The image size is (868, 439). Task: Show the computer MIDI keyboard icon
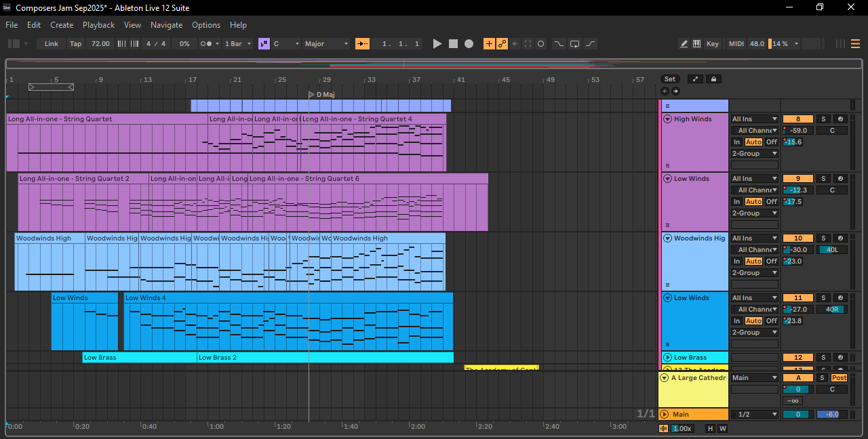pos(696,43)
